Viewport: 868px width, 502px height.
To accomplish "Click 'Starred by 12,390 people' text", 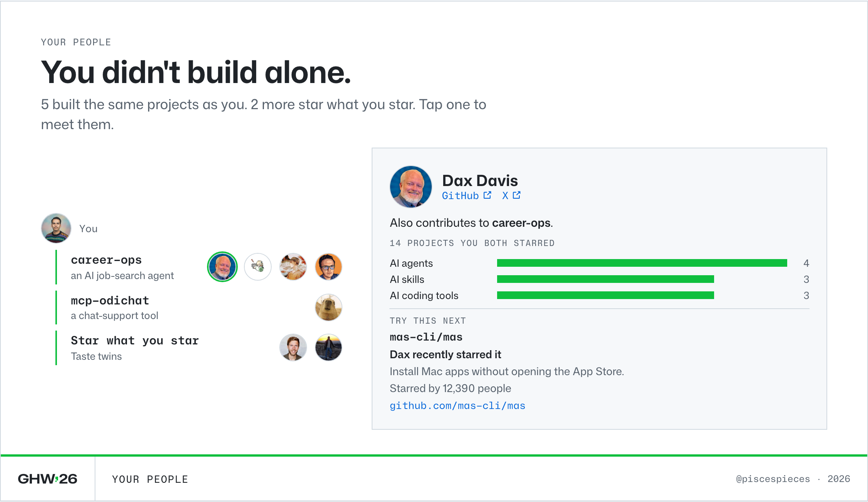I will click(451, 389).
